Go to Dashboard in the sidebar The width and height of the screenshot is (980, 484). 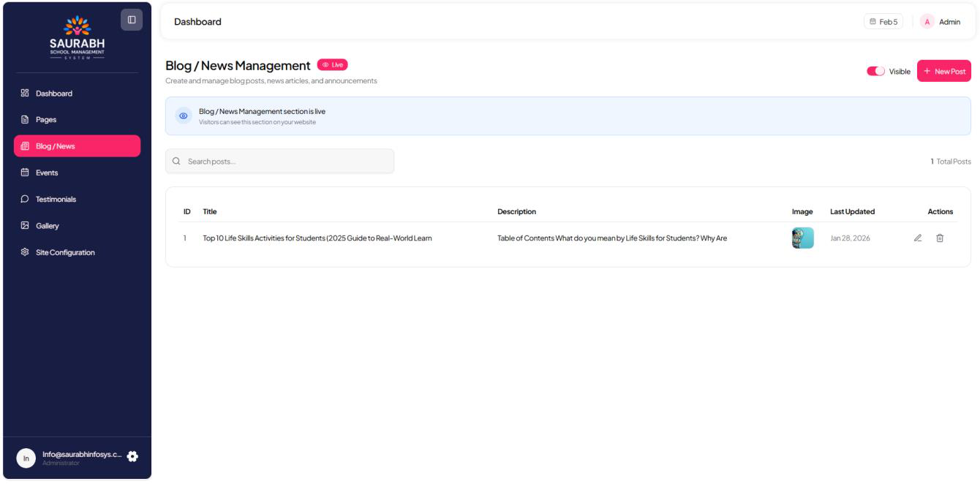point(56,94)
